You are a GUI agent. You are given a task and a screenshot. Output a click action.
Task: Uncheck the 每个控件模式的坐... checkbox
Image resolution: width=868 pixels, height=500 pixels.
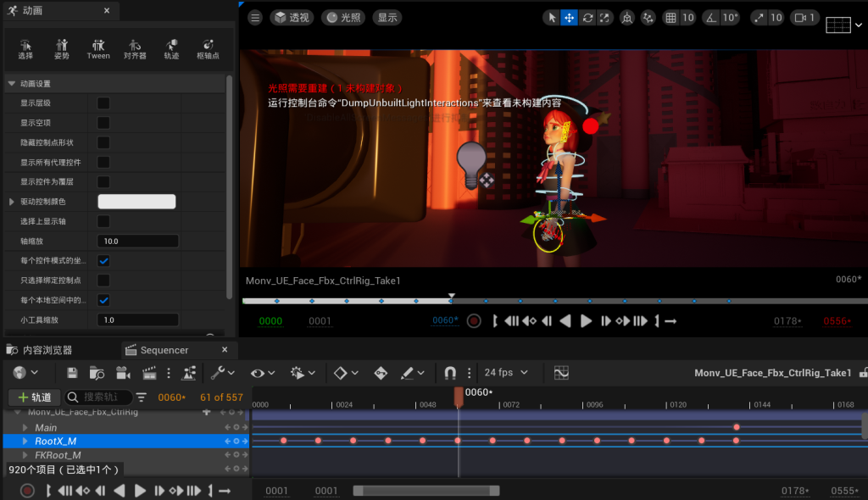pos(103,261)
